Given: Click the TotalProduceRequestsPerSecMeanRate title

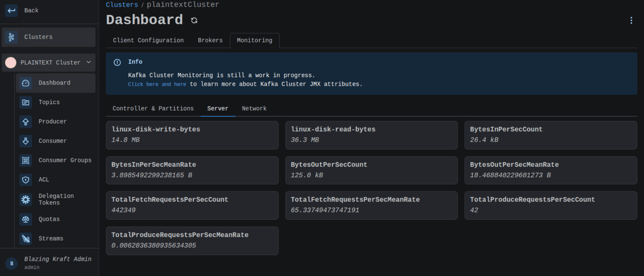Looking at the screenshot, I should point(180,235).
